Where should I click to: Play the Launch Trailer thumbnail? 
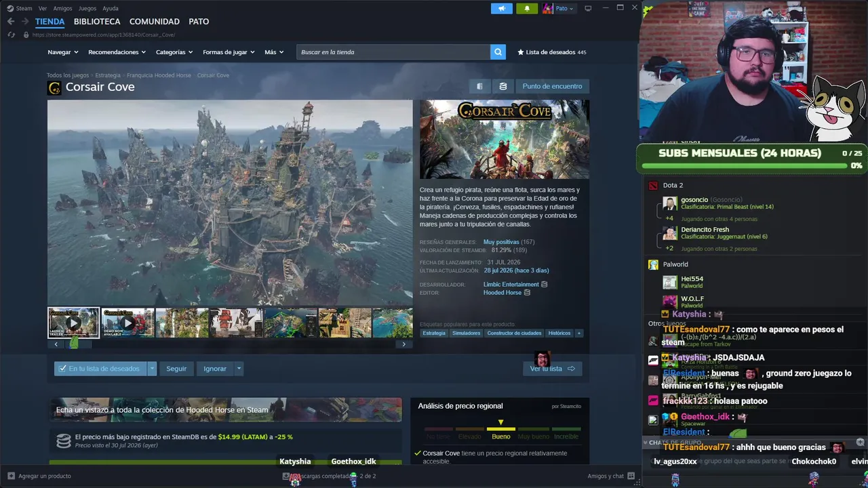(x=73, y=323)
